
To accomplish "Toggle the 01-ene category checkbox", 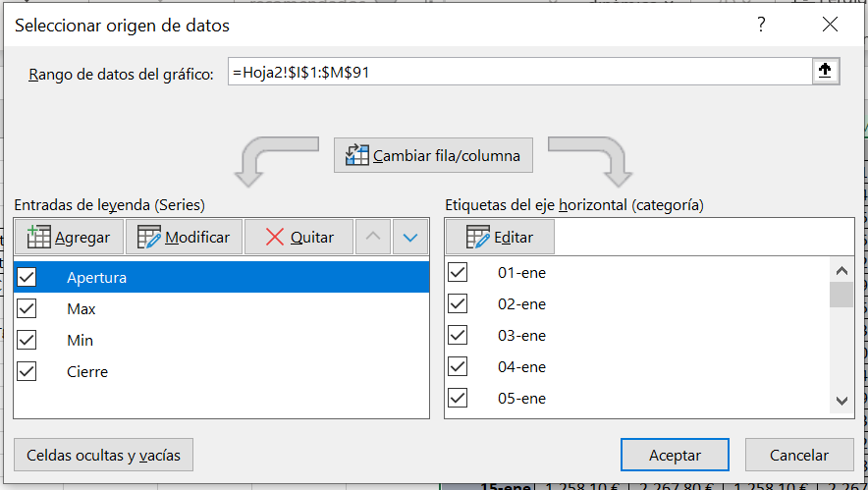I will point(458,272).
